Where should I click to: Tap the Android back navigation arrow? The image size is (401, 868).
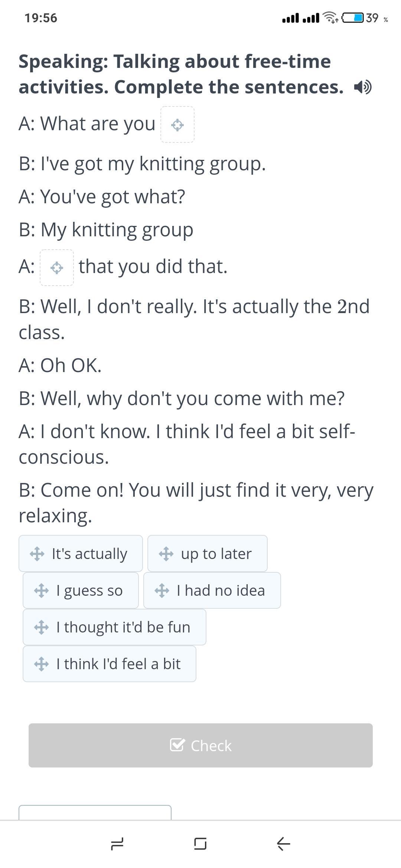click(283, 844)
